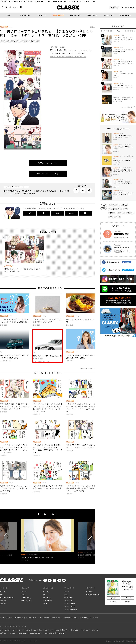The width and height of the screenshot is (136, 644).
Task: Click the Instagram button in the Follow us on bar
Action: 57,213
